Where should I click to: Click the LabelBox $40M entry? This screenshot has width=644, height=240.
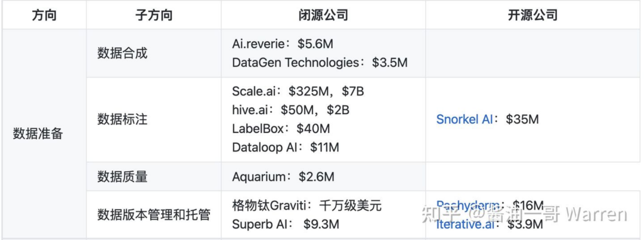281,128
